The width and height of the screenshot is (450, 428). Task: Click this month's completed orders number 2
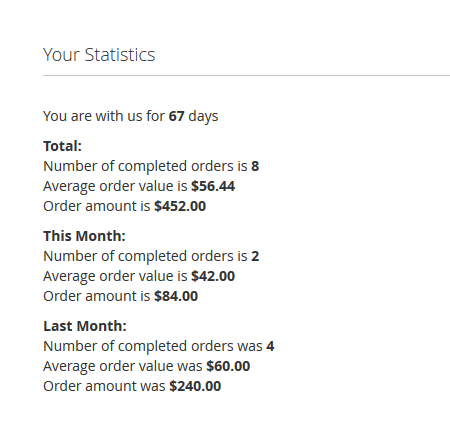tap(255, 256)
